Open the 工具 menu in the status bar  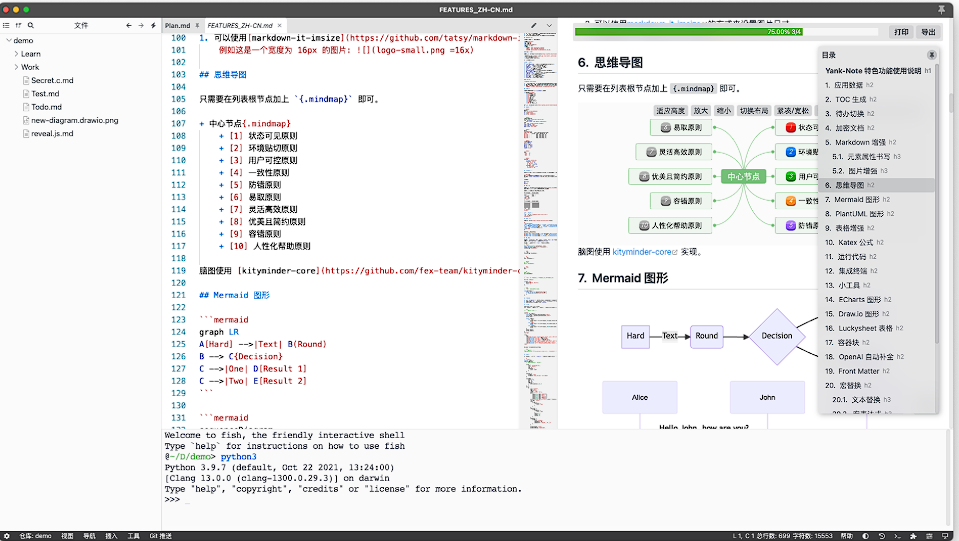point(133,536)
